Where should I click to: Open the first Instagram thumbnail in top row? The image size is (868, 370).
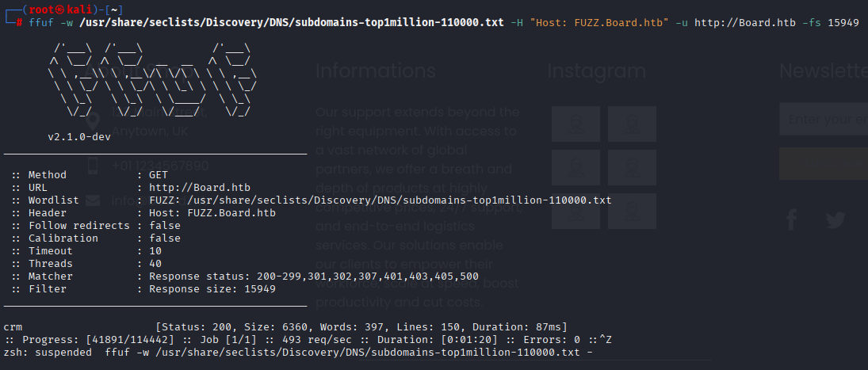pyautogui.click(x=575, y=124)
